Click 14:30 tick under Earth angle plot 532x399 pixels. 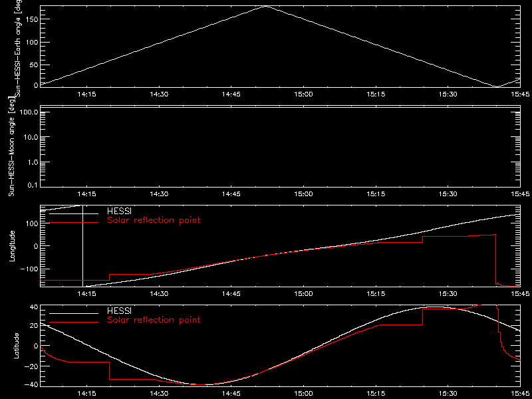(x=159, y=94)
